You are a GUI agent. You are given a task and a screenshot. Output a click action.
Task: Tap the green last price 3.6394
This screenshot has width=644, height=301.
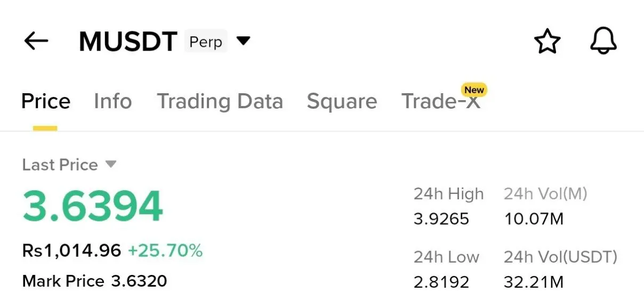(x=93, y=206)
